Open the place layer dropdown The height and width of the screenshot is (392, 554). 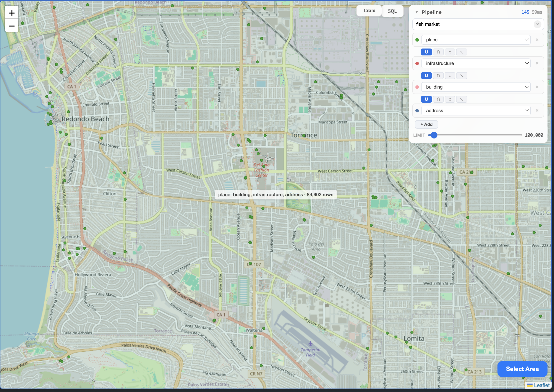pos(526,40)
